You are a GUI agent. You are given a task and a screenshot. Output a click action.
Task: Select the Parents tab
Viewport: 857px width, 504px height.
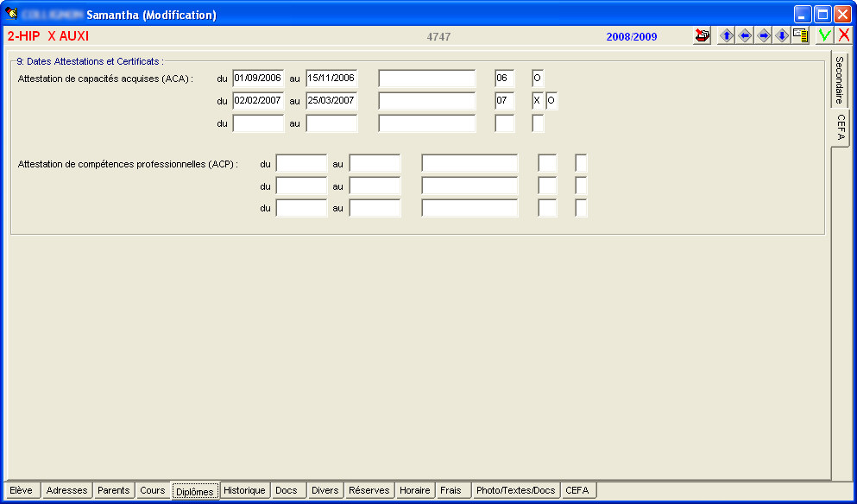114,490
